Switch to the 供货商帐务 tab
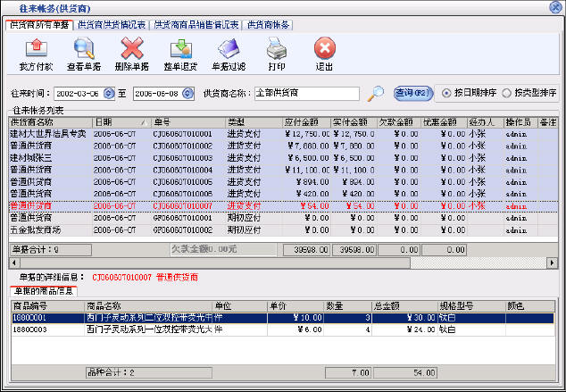Viewport: 566px width, 392px height. [268, 24]
